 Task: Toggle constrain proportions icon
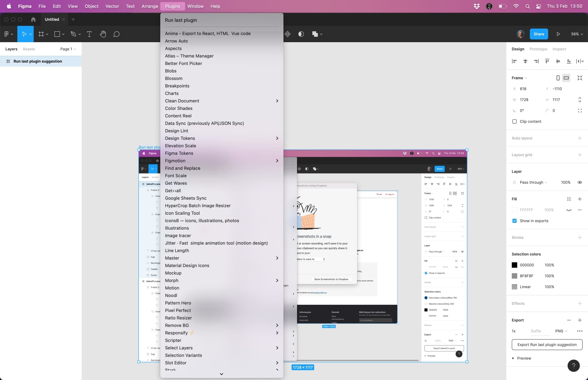580,100
